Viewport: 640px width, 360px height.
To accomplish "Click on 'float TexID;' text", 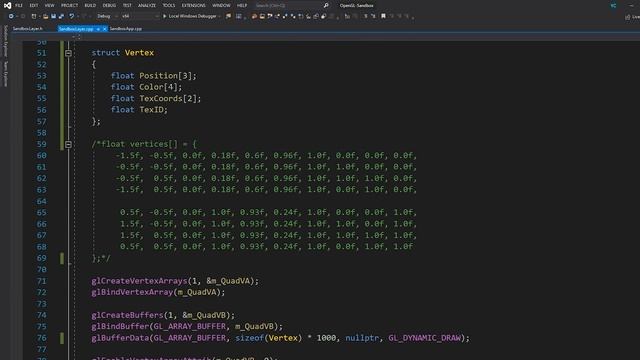I will (x=139, y=110).
